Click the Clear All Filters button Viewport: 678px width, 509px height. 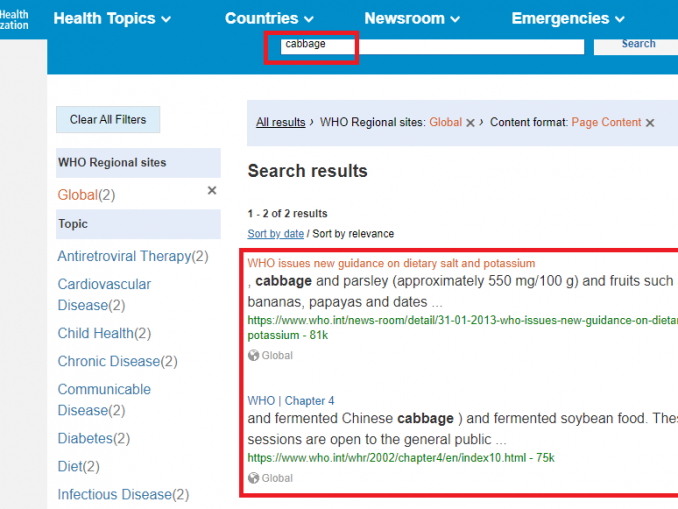tap(108, 119)
